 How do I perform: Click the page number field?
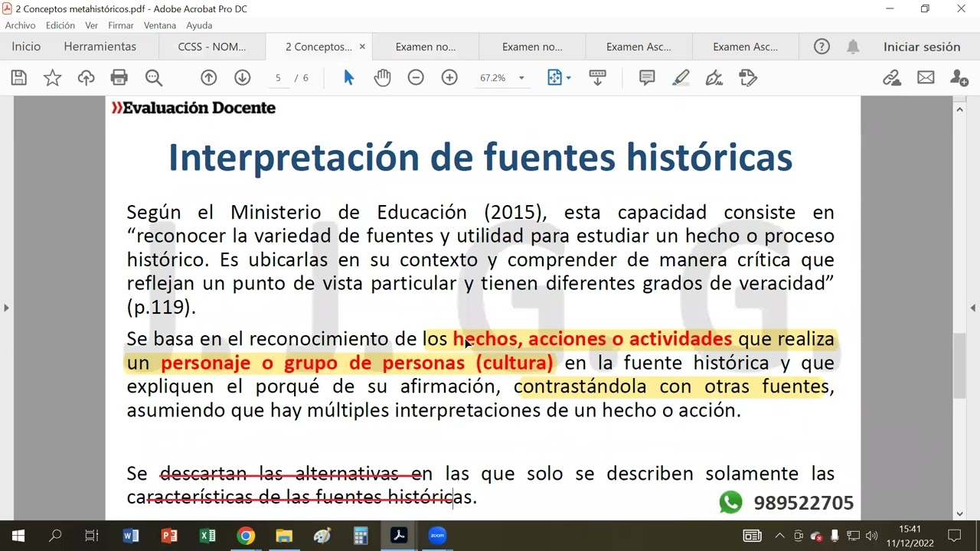pyautogui.click(x=278, y=78)
